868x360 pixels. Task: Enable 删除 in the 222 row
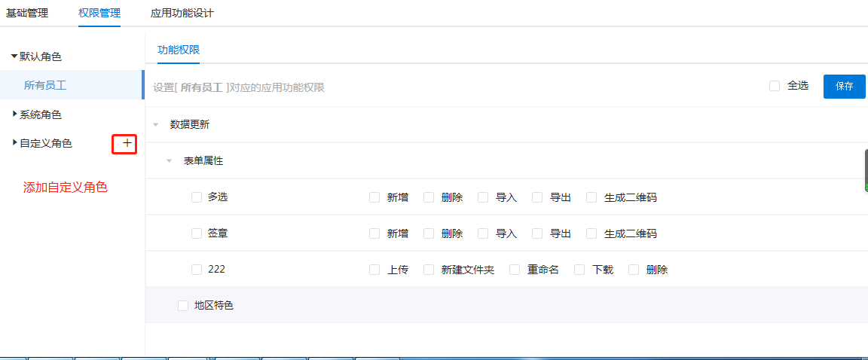[x=634, y=270]
